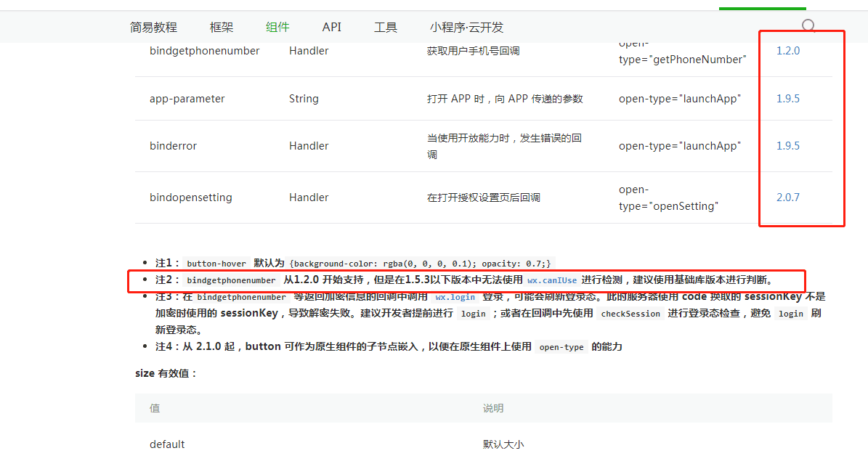Open version link 2.0.7 for bindopensetting
This screenshot has height=456, width=868.
coord(787,197)
